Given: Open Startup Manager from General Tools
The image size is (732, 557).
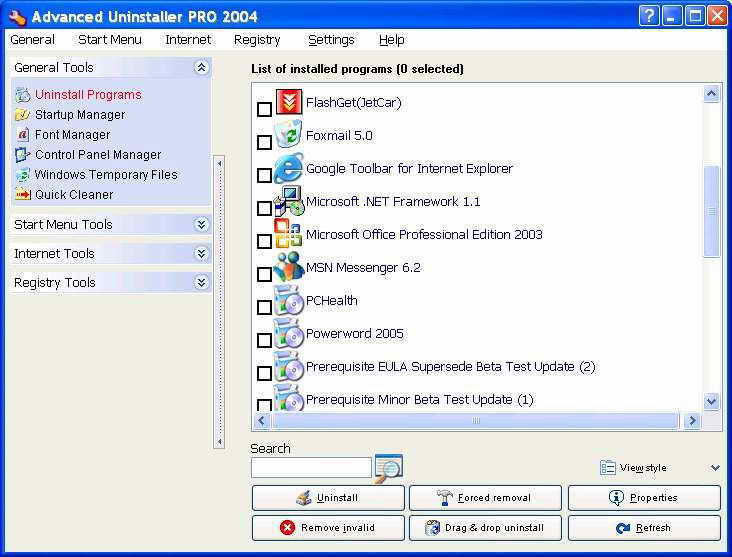Looking at the screenshot, I should (80, 115).
